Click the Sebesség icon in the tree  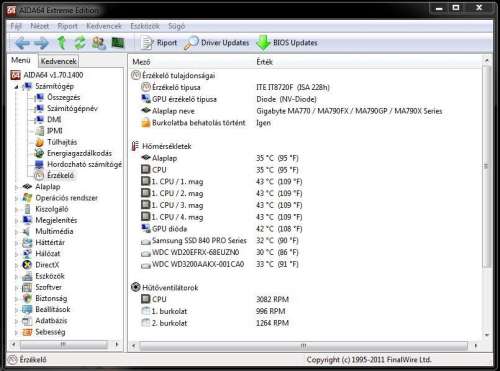[27, 332]
